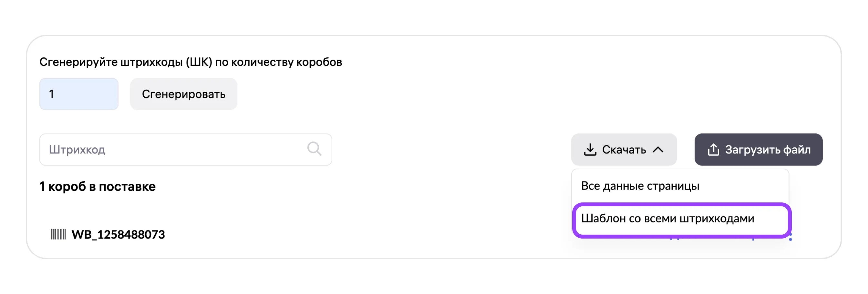
Task: Select "Шаблон со всеми штрихкодами" option
Action: [667, 219]
